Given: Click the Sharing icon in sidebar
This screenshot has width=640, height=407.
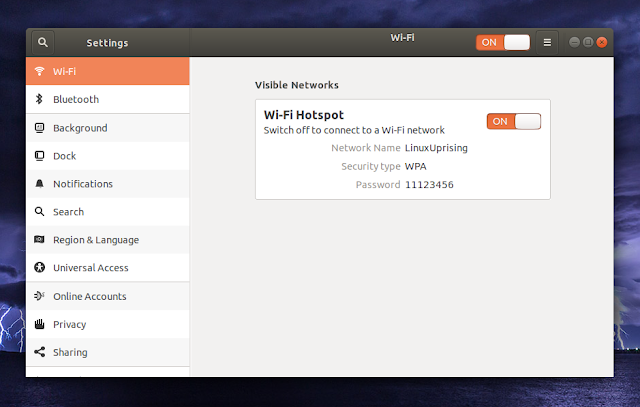Looking at the screenshot, I should pos(39,352).
